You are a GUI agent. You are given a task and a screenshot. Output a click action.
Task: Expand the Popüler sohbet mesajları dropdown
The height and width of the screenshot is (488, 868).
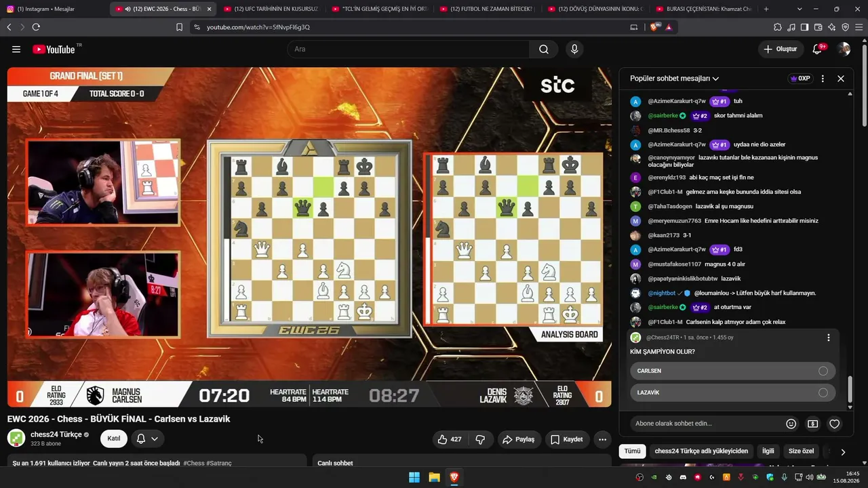click(674, 79)
